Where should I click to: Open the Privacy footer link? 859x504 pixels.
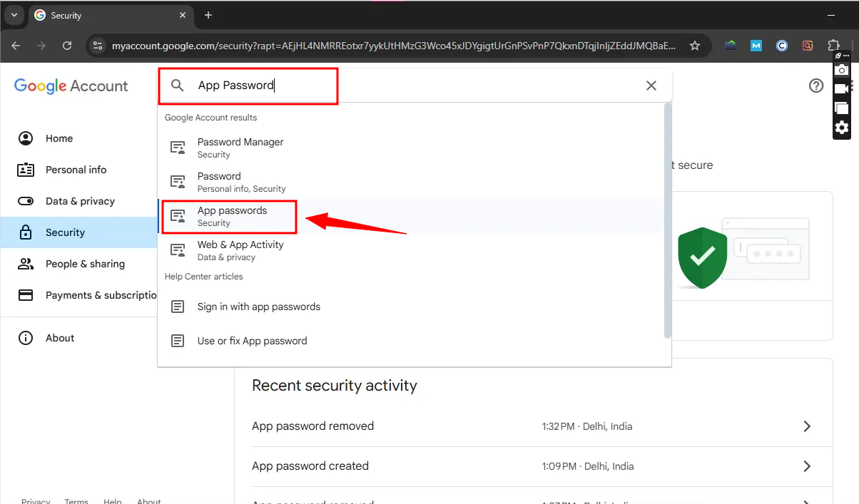coord(36,500)
